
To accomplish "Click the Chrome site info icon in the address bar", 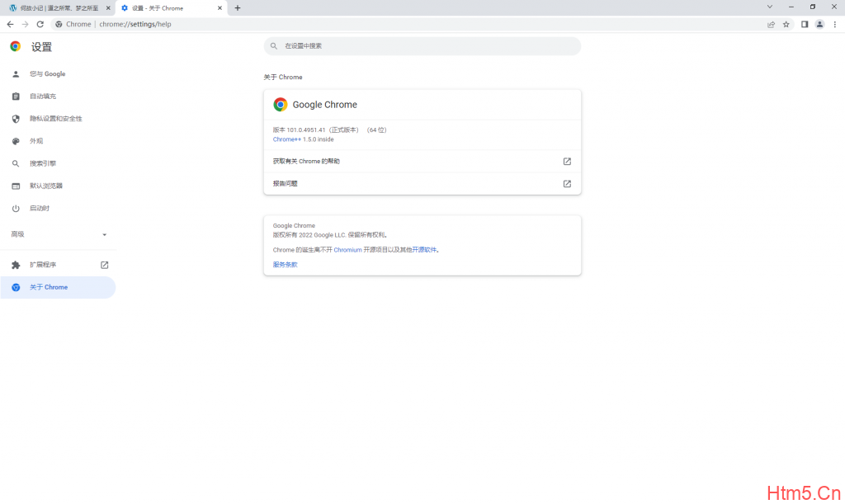I will click(59, 24).
